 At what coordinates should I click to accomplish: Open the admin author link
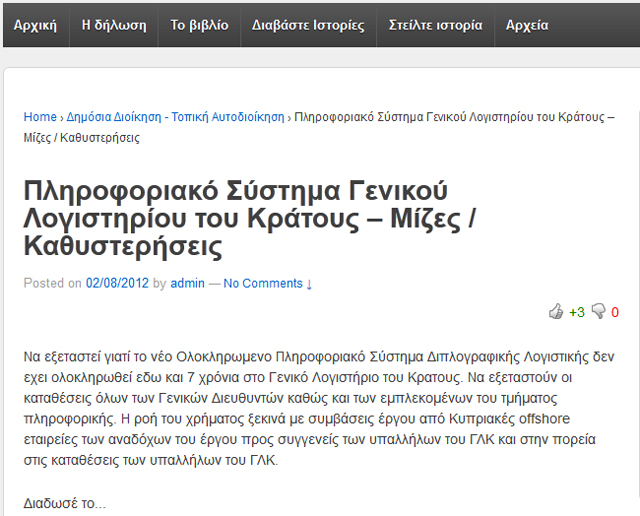pos(187,283)
